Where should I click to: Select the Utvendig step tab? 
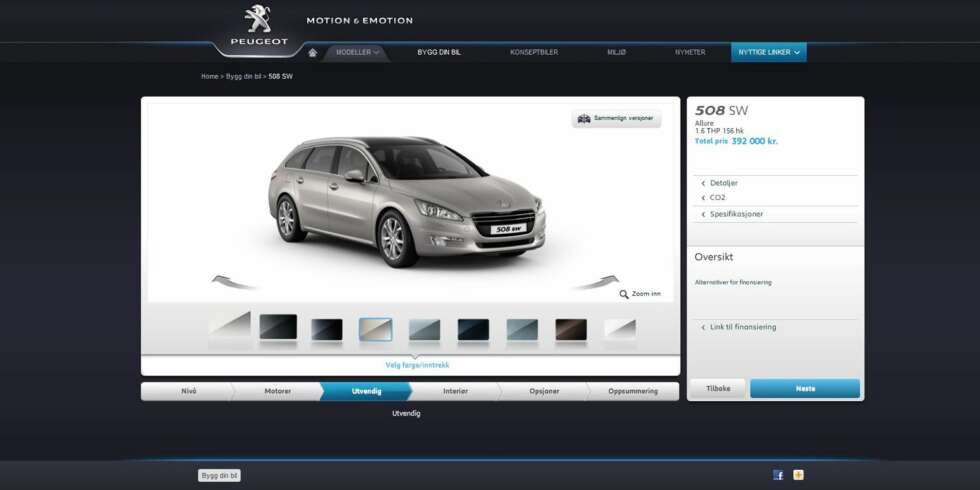point(366,391)
